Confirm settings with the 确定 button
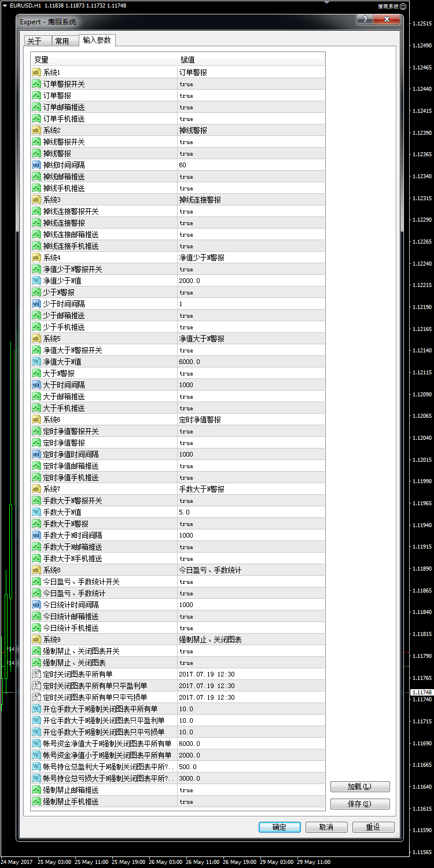Image resolution: width=434 pixels, height=868 pixels. point(279,827)
